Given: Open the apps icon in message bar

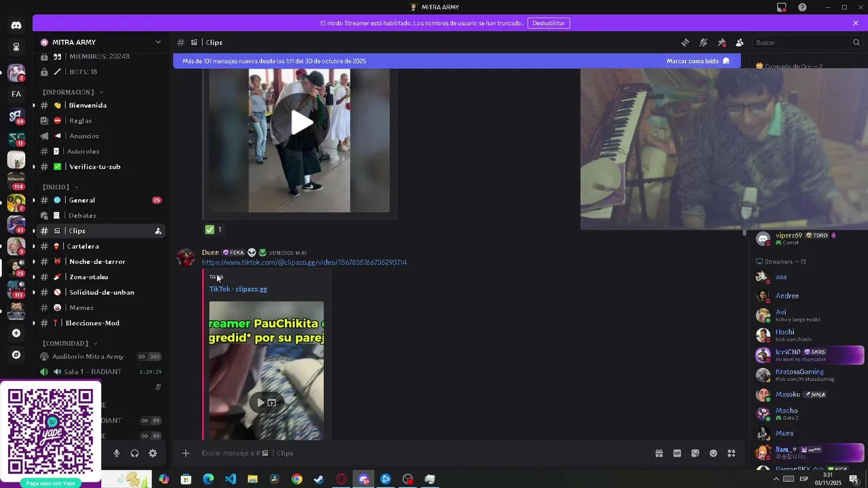Looking at the screenshot, I should pyautogui.click(x=732, y=453).
